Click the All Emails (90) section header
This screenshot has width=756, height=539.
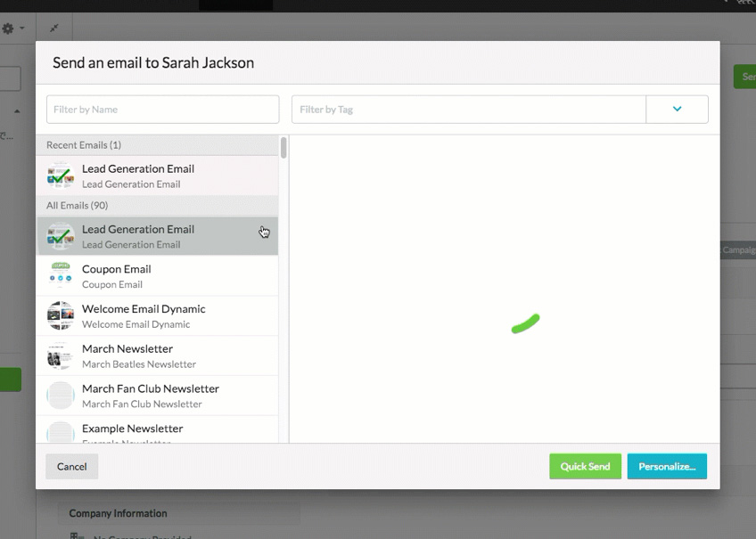pos(157,206)
